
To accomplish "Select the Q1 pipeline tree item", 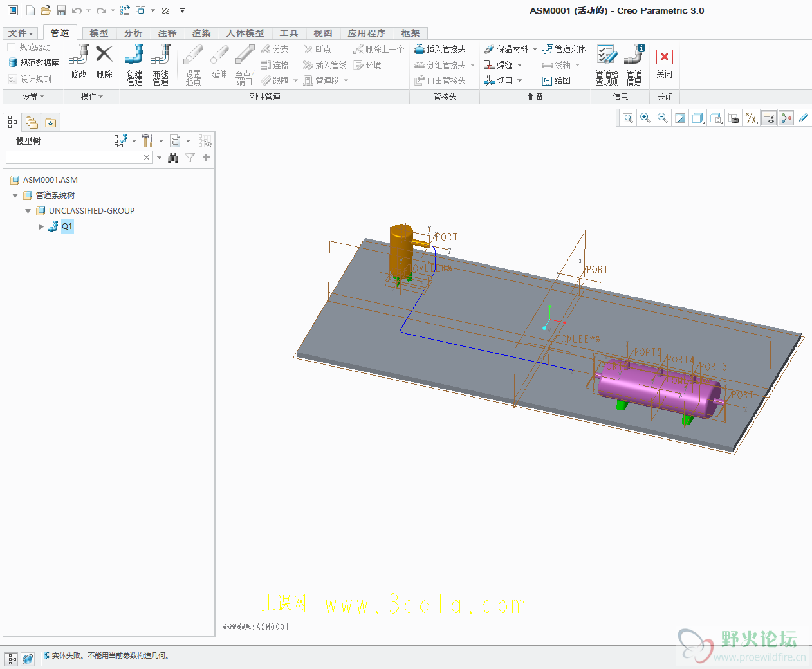I will (67, 226).
